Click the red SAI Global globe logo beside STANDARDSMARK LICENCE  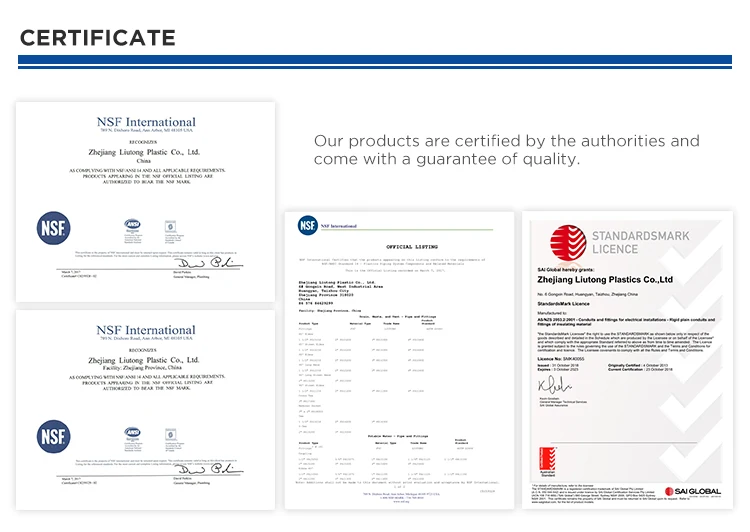click(568, 243)
